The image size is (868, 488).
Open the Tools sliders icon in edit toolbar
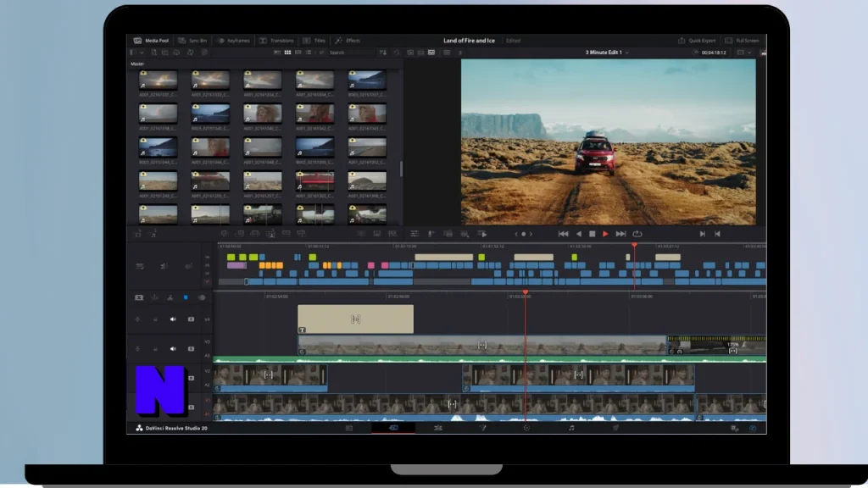coord(414,234)
